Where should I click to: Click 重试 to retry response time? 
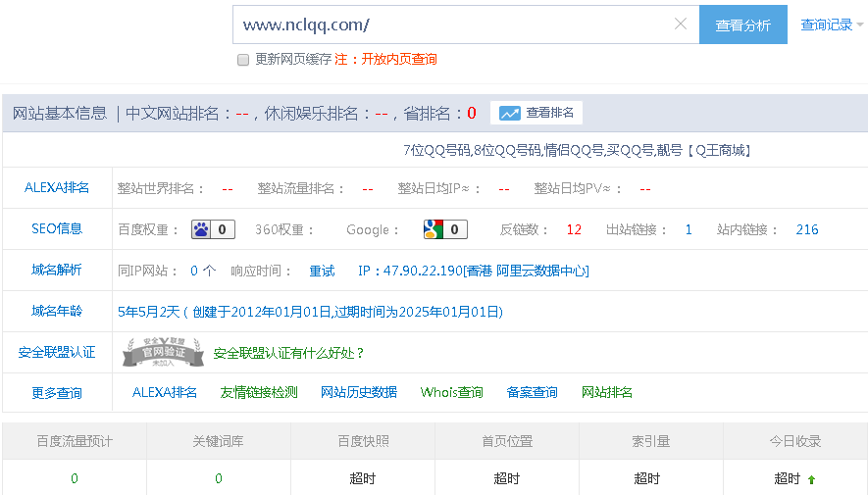point(322,272)
